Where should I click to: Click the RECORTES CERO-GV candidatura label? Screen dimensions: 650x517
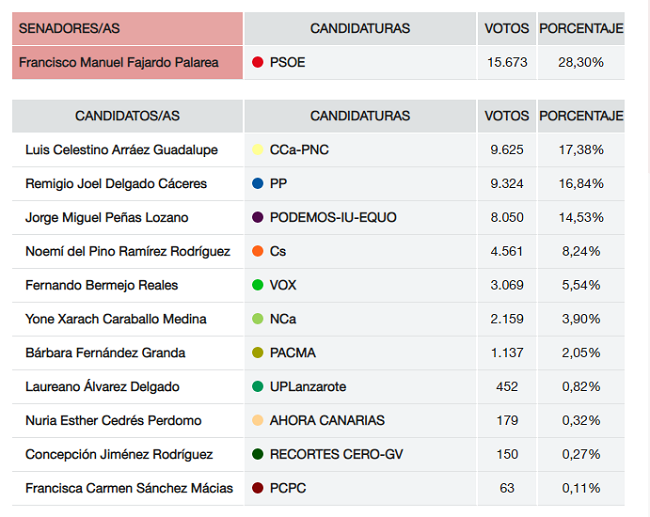[334, 455]
